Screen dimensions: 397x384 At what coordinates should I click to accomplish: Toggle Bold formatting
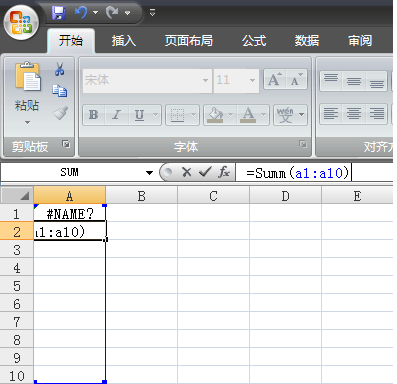click(x=94, y=115)
